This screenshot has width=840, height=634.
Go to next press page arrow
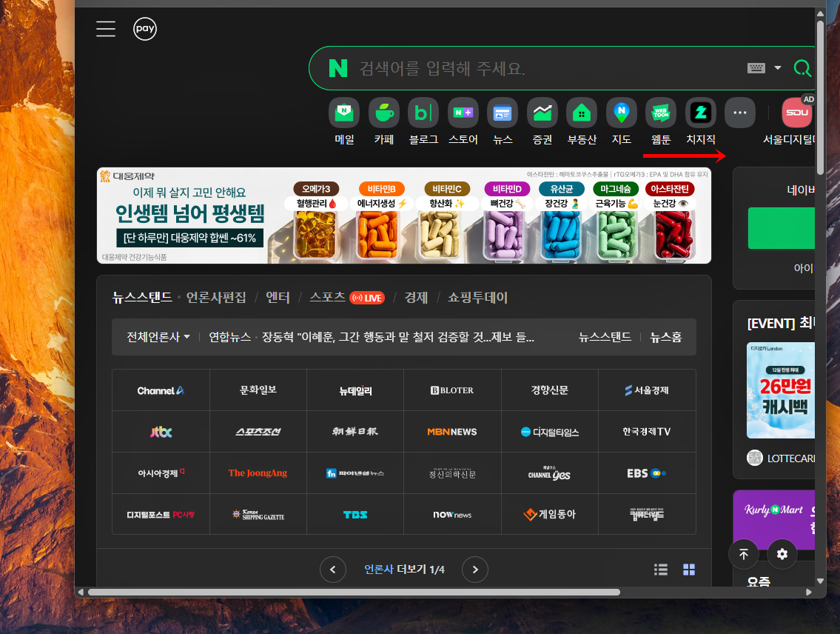tap(474, 569)
